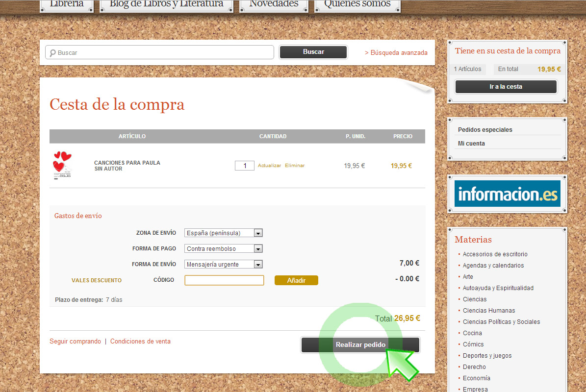586x392 pixels.
Task: Click Actualizar next to the quantity
Action: tap(269, 166)
